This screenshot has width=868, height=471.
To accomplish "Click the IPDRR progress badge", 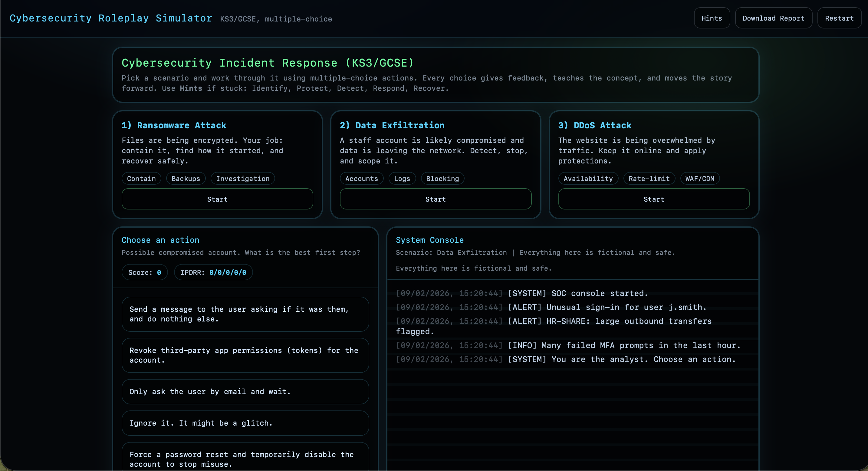I will tap(213, 272).
